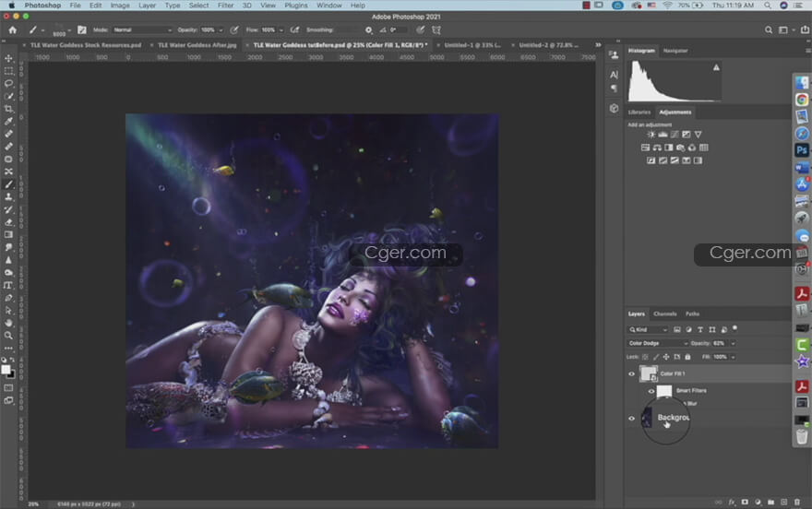
Task: Toggle lock position
Action: (x=666, y=357)
